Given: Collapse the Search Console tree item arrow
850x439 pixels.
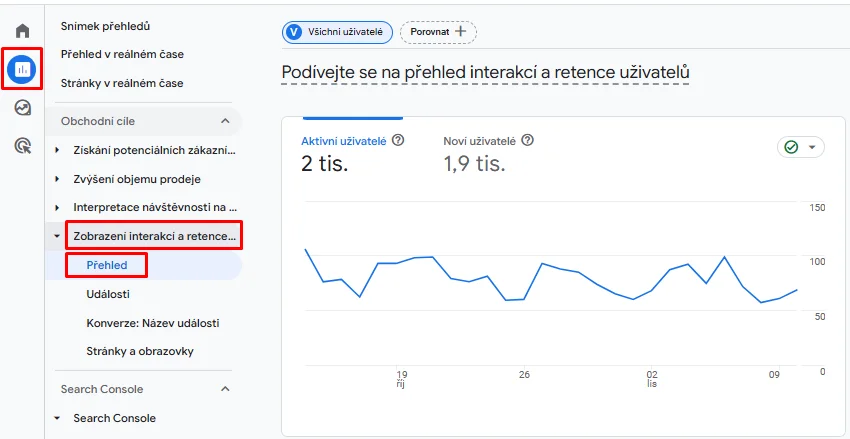Looking at the screenshot, I should pos(57,418).
